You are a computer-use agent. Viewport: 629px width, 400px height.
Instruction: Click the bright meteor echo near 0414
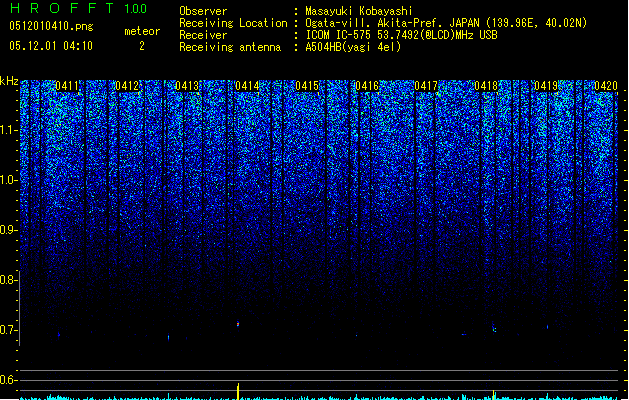[x=238, y=323]
